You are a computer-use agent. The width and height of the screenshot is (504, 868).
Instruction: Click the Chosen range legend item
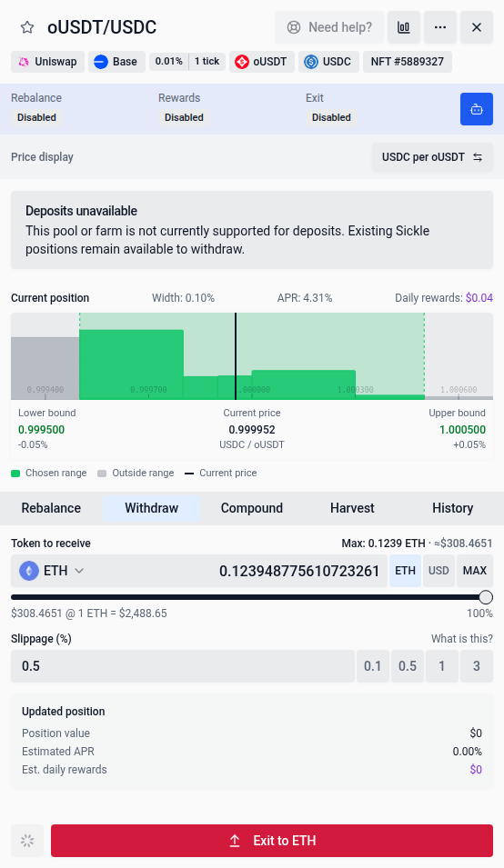click(x=49, y=474)
